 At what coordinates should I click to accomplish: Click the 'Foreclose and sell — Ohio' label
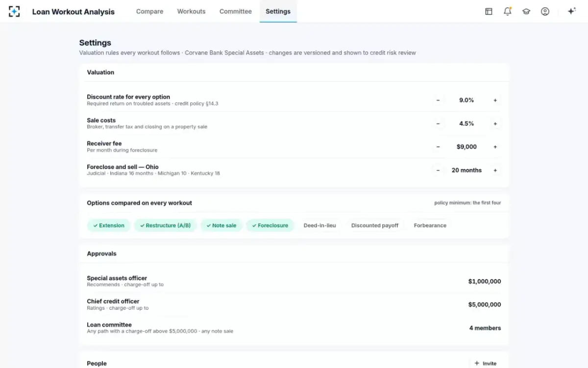pos(123,167)
